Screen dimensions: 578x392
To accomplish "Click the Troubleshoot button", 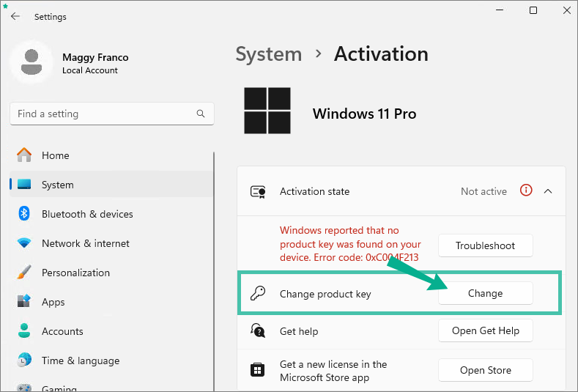I will [x=485, y=245].
